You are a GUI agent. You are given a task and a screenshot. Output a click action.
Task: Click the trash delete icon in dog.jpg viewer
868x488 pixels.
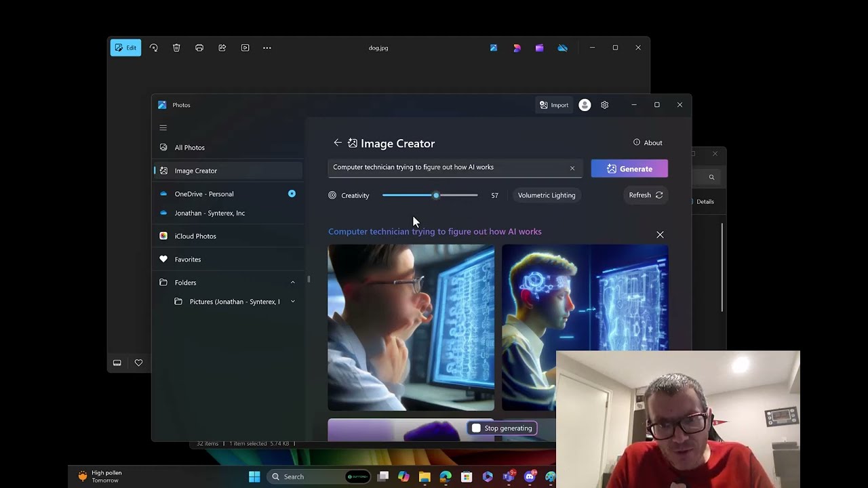(x=176, y=48)
